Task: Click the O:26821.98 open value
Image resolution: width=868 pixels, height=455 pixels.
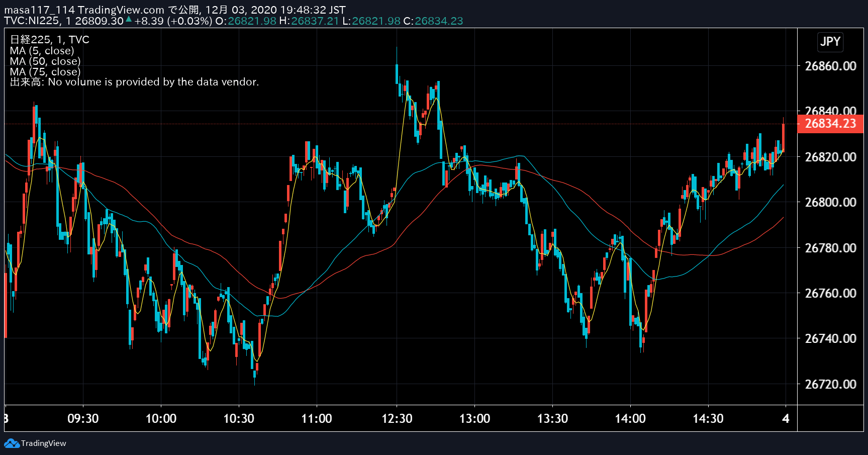Action: [x=246, y=21]
